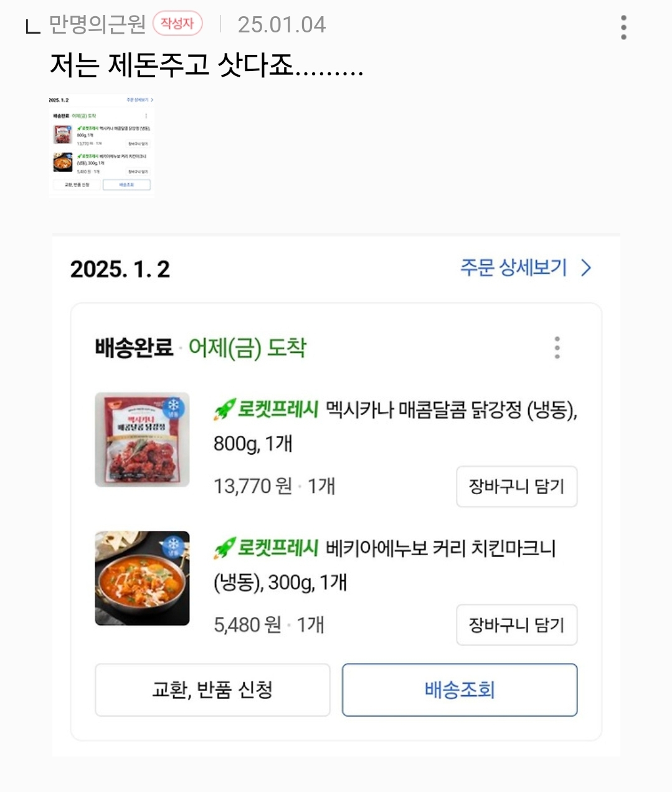672x792 pixels.
Task: Click the 로켓프레시 rocket icon on 치킨마크니
Action: pyautogui.click(x=224, y=548)
